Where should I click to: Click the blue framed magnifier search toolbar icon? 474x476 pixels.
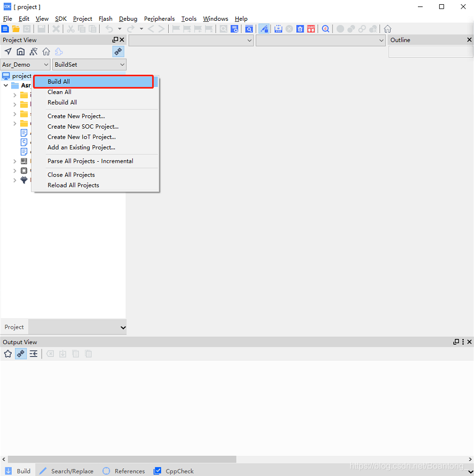pos(249,29)
